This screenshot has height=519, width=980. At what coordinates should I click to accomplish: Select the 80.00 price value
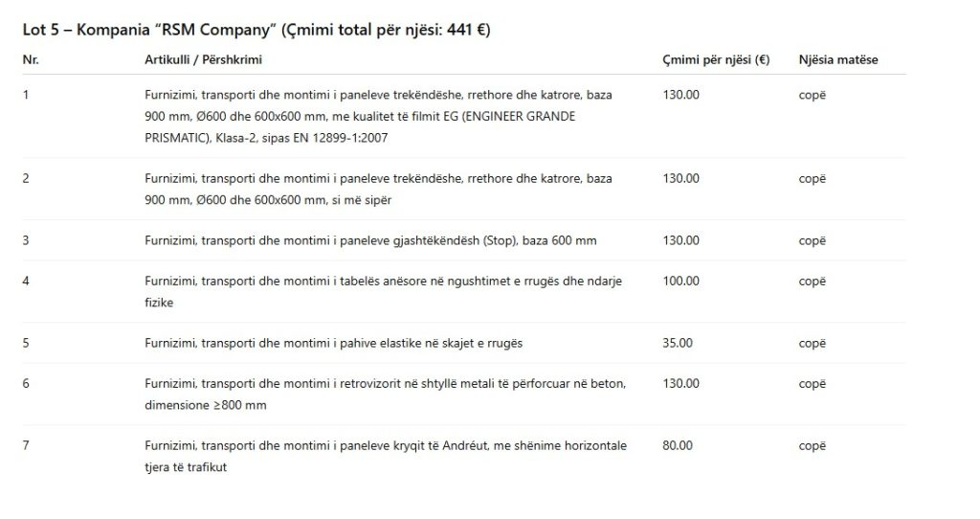[x=678, y=445]
